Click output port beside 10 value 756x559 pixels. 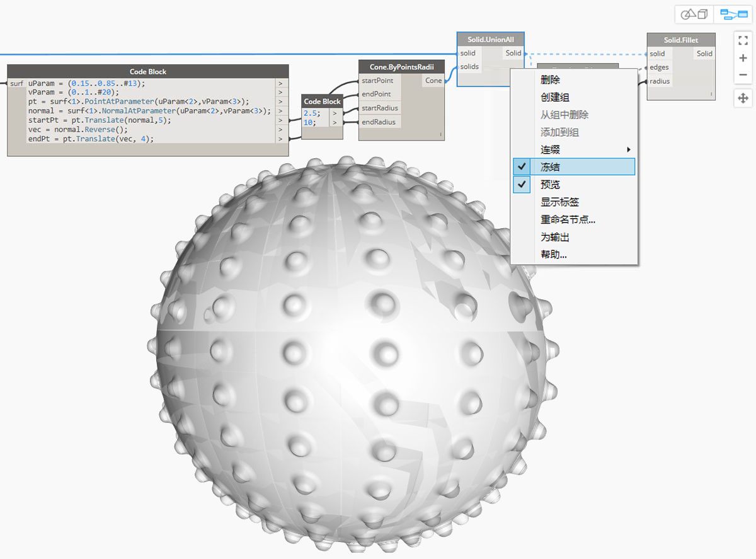335,122
